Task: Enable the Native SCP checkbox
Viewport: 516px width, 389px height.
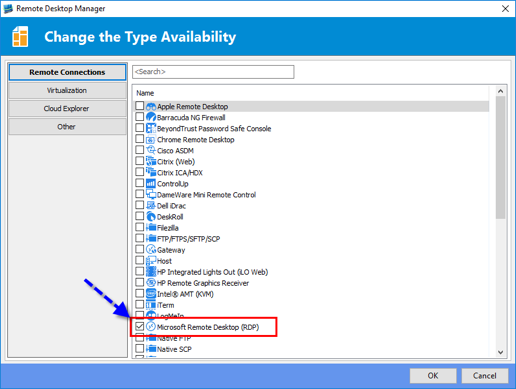Action: click(140, 348)
